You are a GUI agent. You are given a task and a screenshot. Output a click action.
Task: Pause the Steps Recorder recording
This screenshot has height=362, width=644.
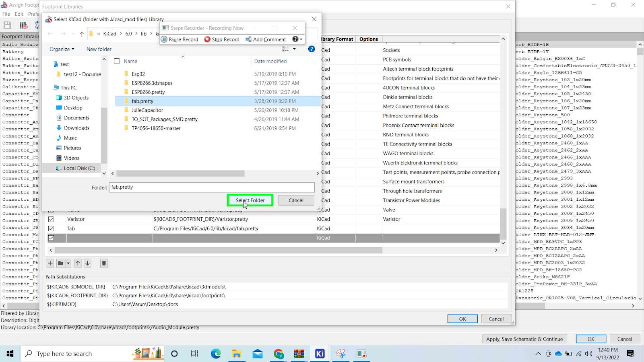point(180,39)
